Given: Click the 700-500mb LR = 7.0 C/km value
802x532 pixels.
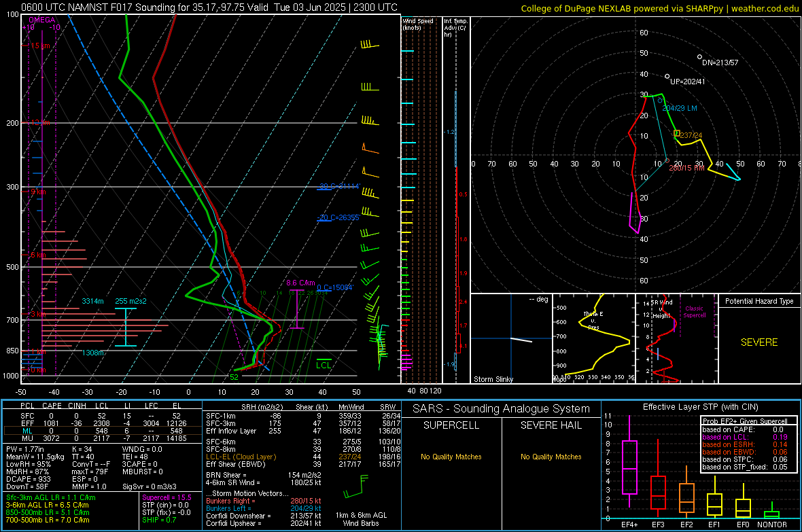Looking at the screenshot, I should click(48, 520).
